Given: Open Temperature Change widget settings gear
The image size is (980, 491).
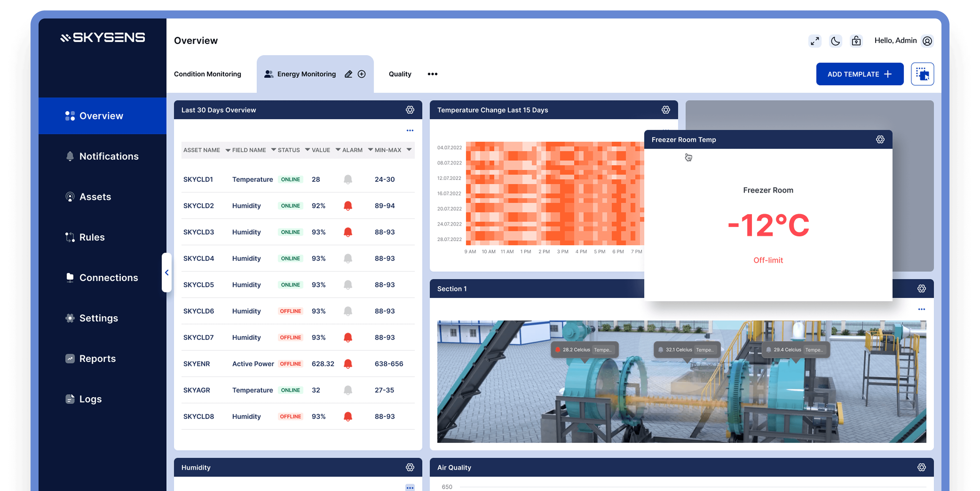Looking at the screenshot, I should coord(665,110).
